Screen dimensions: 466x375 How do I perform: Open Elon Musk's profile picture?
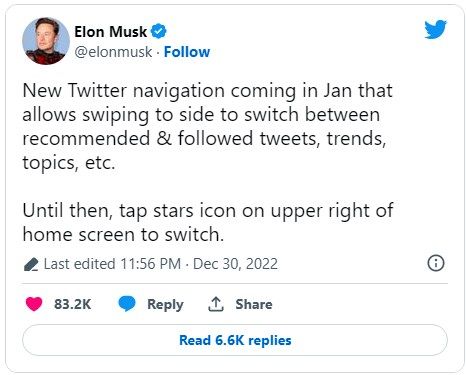46,41
